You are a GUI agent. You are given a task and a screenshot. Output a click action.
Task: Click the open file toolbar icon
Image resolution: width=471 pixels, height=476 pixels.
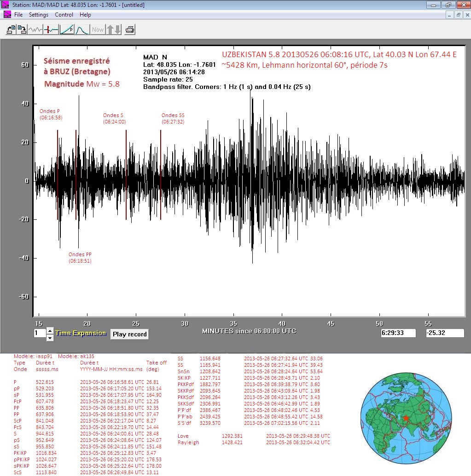(x=11, y=30)
